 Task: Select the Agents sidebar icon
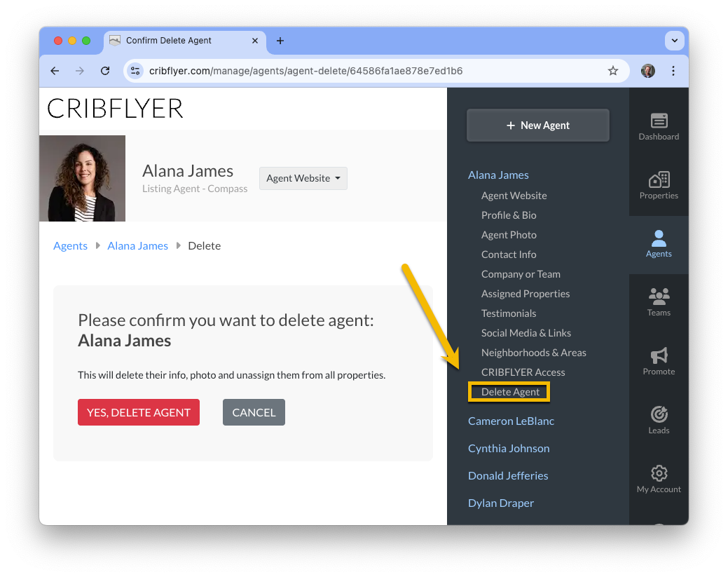(x=659, y=239)
